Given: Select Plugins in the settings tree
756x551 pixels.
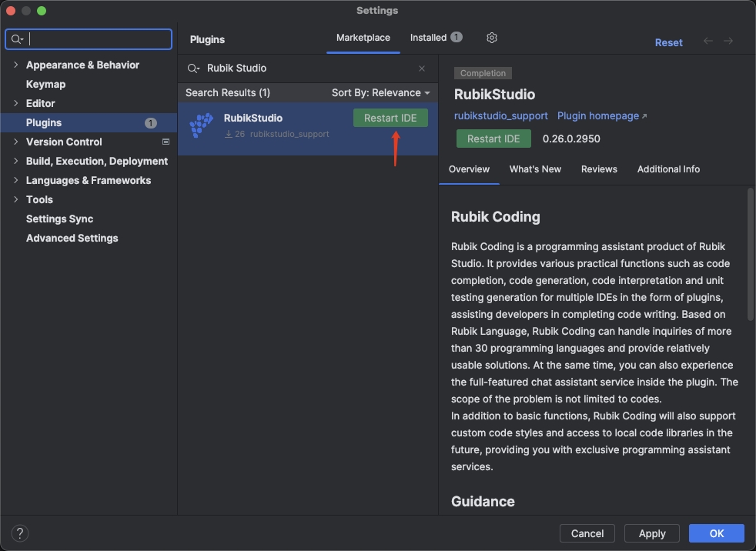Looking at the screenshot, I should 89,122.
